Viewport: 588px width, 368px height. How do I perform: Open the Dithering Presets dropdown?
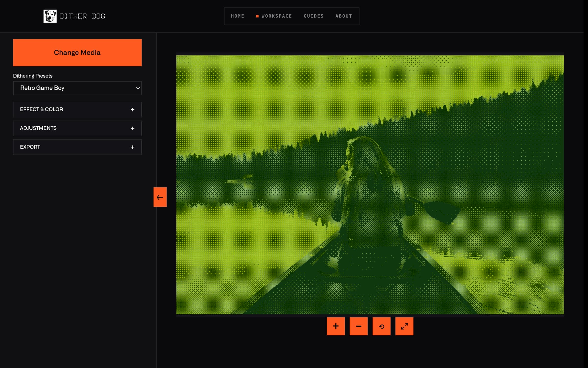pyautogui.click(x=77, y=88)
